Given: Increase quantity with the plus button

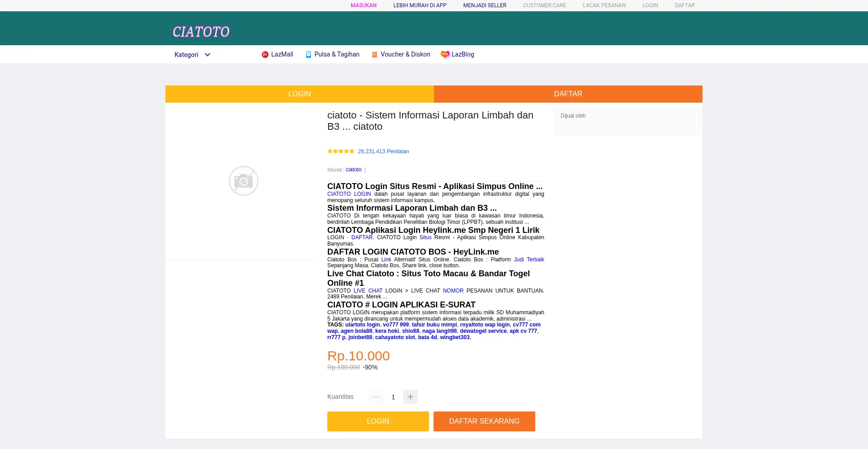Looking at the screenshot, I should tap(410, 397).
